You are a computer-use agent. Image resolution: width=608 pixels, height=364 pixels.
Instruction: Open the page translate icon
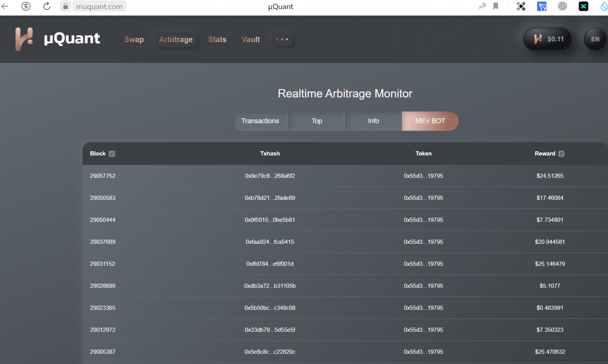click(483, 6)
